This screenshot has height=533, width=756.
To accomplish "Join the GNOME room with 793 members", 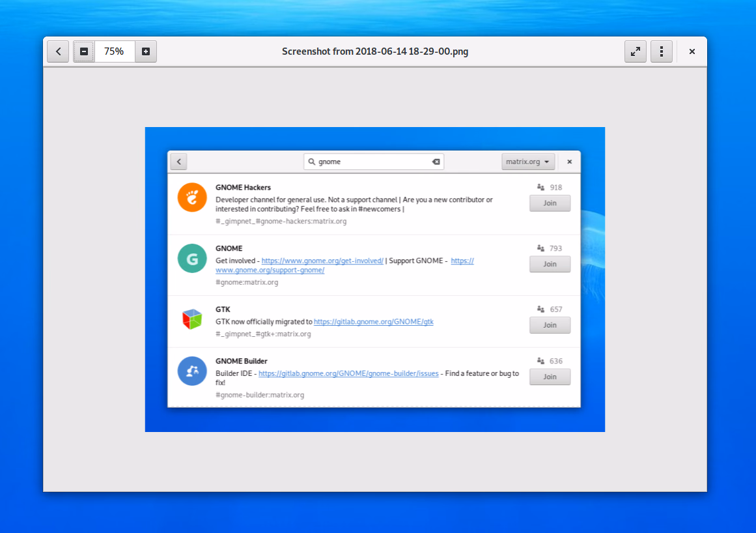I will pos(550,265).
